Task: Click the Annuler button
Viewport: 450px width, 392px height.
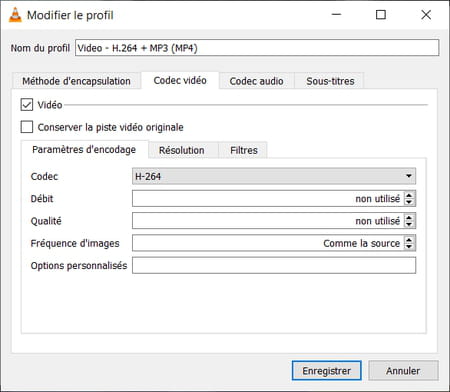Action: coord(403,371)
